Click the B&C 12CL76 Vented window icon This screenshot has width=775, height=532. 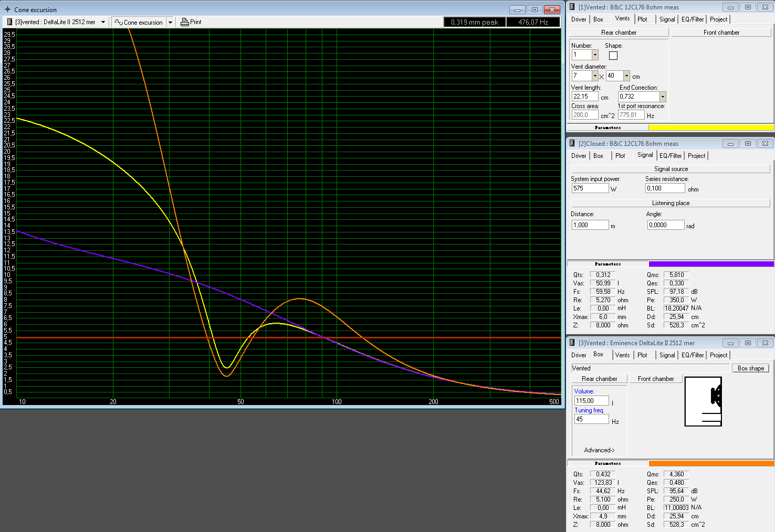(x=572, y=7)
